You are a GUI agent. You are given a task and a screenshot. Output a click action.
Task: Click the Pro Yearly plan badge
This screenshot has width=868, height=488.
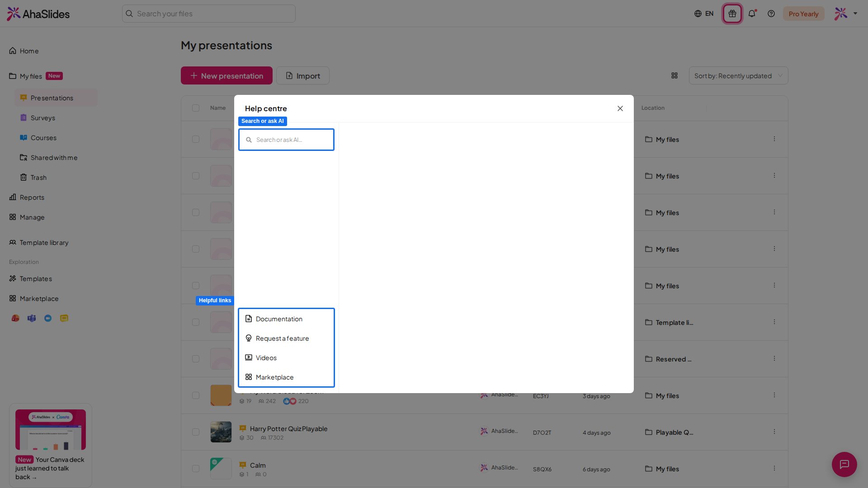pos(803,14)
